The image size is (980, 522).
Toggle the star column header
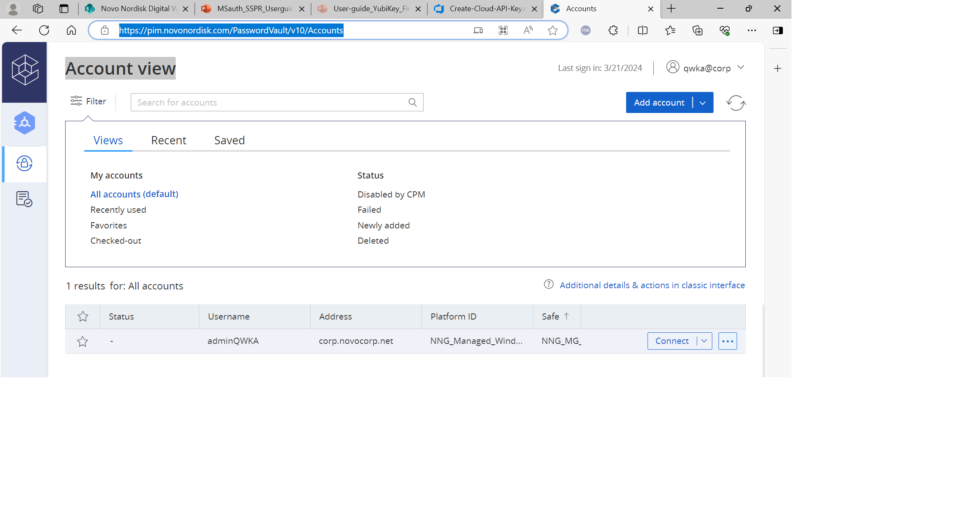coord(83,316)
